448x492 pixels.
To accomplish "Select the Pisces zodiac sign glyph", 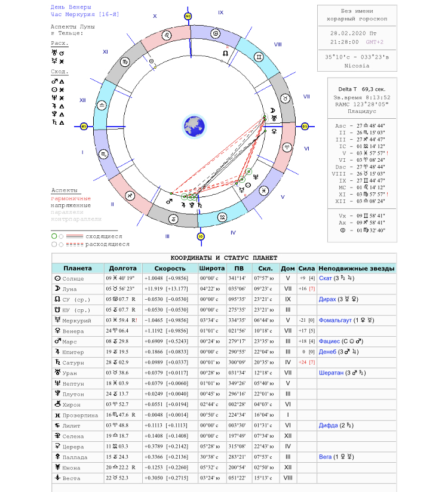I will pyautogui.click(x=263, y=190).
